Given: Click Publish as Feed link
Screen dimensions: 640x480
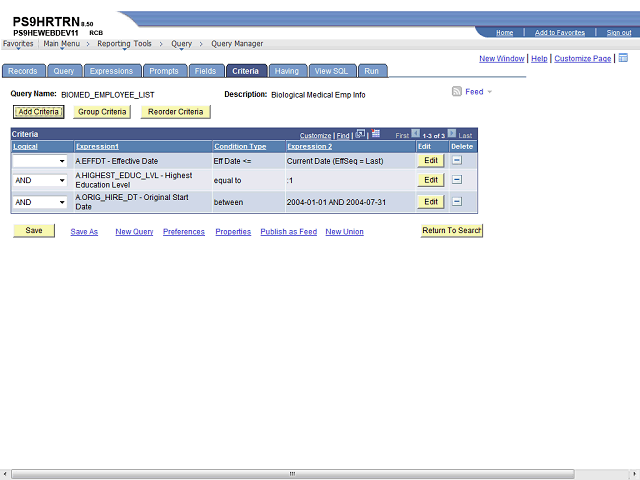Looking at the screenshot, I should [289, 232].
